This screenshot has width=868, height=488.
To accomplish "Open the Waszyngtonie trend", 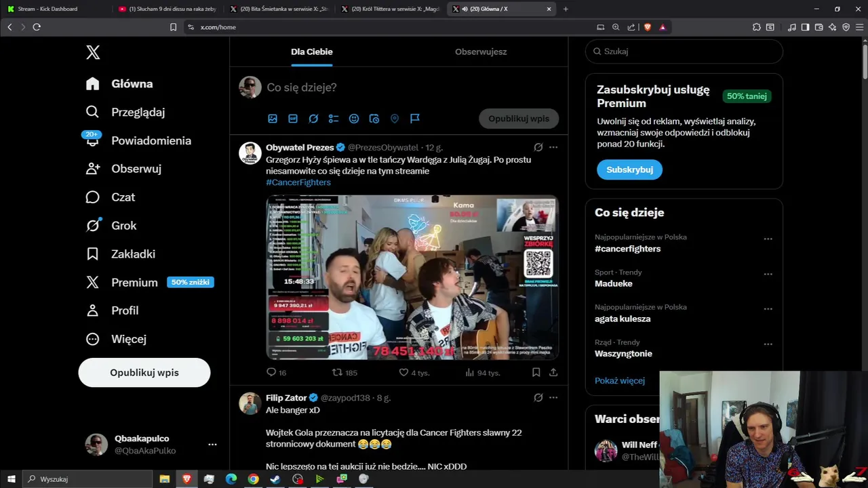I will click(623, 354).
